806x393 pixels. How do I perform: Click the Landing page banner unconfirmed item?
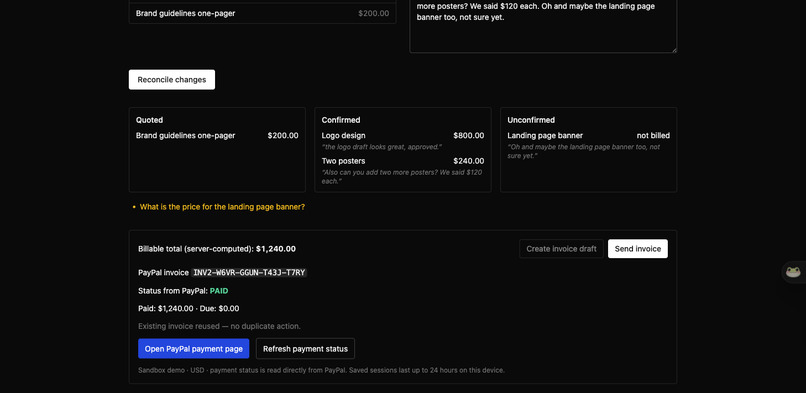point(545,136)
